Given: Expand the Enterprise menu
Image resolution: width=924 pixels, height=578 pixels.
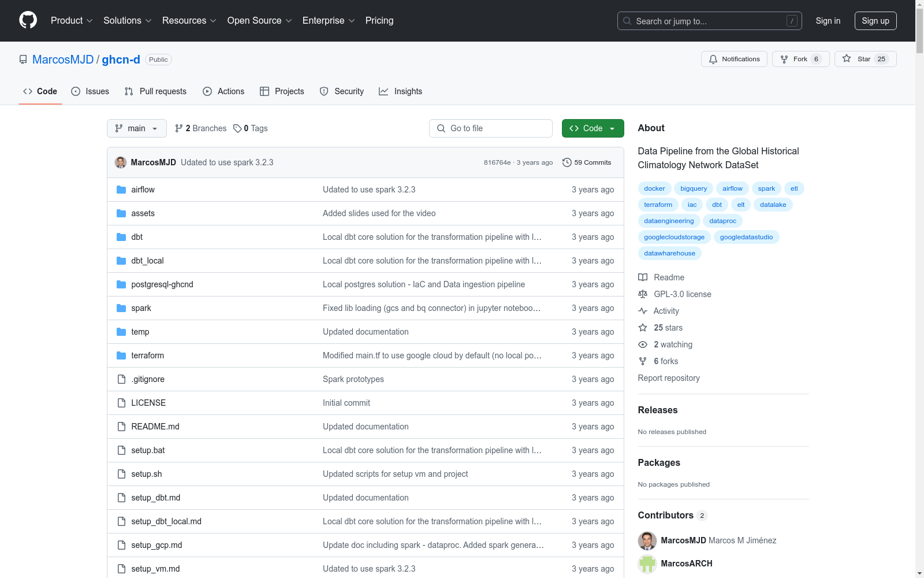Looking at the screenshot, I should point(329,20).
